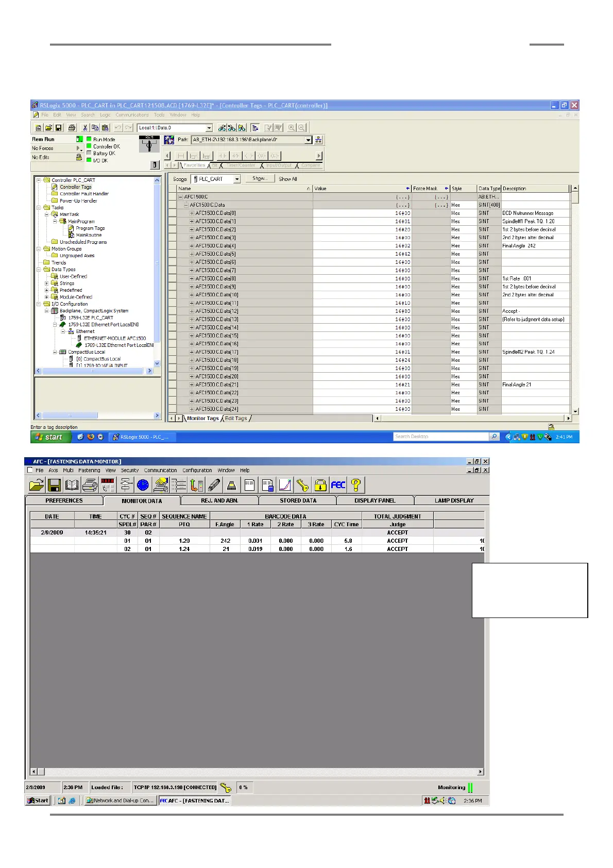613x868 pixels.
Task: Click the Open folder icon in RSLogix toolbar
Action: click(48, 128)
